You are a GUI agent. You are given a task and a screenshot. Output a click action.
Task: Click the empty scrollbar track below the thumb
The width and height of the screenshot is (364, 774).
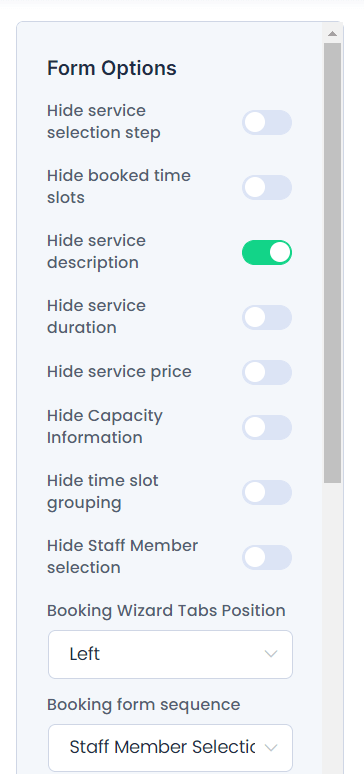click(332, 627)
